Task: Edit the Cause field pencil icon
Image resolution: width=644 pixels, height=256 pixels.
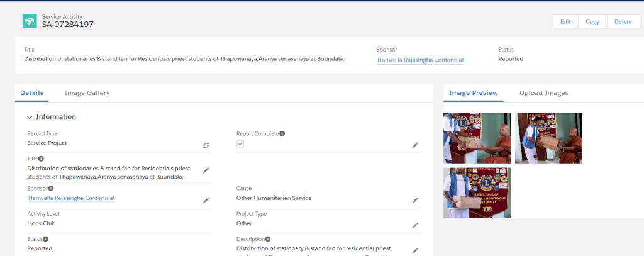Action: coord(415,200)
